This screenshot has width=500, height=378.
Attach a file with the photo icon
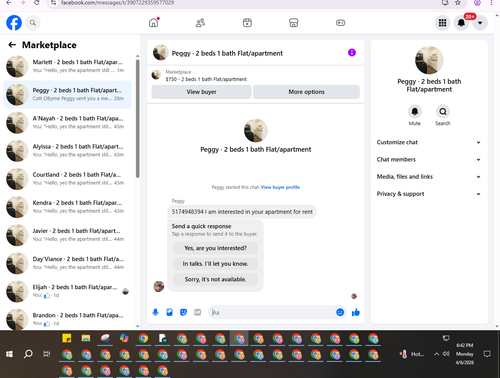point(169,312)
